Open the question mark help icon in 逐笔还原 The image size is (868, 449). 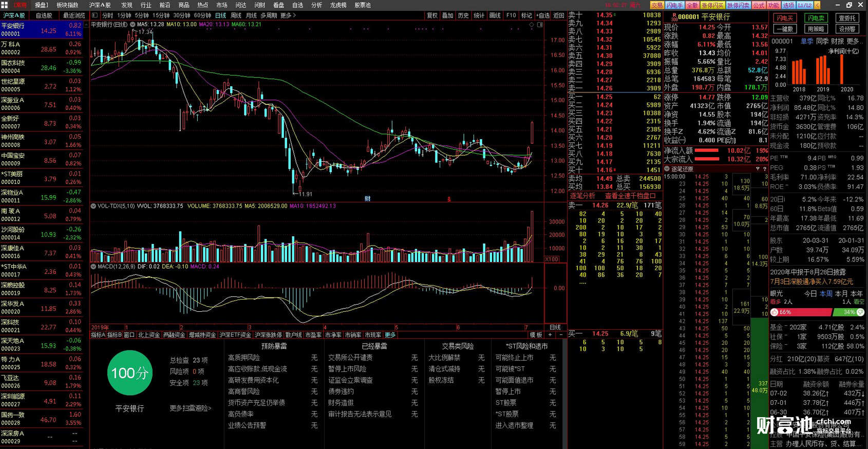(764, 169)
